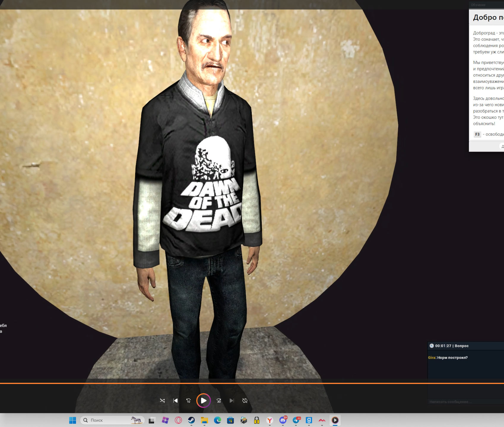Click the orange playback progress bar
504x427 pixels.
tap(208, 383)
